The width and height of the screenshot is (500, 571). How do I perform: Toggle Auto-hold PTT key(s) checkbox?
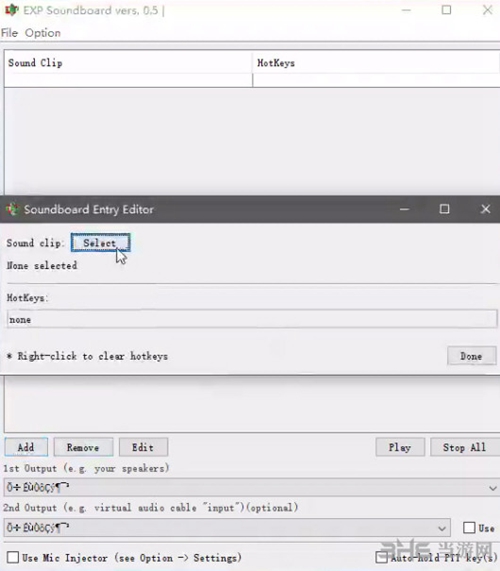(x=381, y=557)
